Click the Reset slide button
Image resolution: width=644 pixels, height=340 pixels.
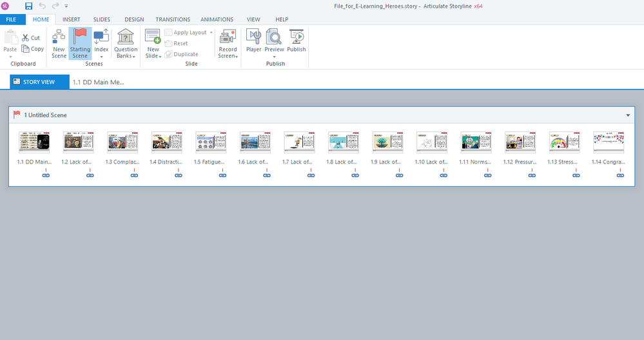[176, 43]
